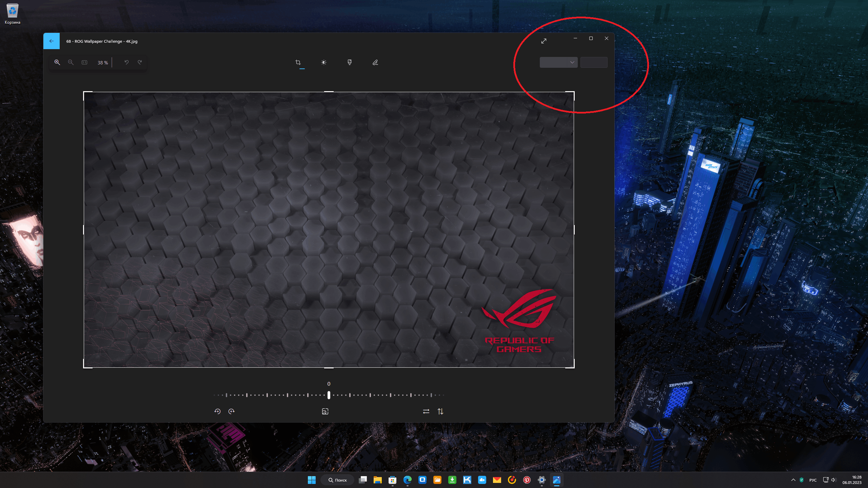Image resolution: width=868 pixels, height=488 pixels.
Task: Open the blue cloud app in taskbar
Action: (x=482, y=480)
